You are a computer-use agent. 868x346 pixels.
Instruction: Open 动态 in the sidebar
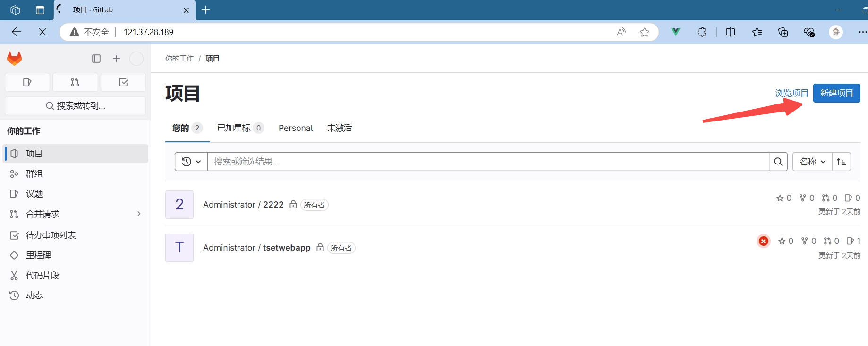point(77,295)
